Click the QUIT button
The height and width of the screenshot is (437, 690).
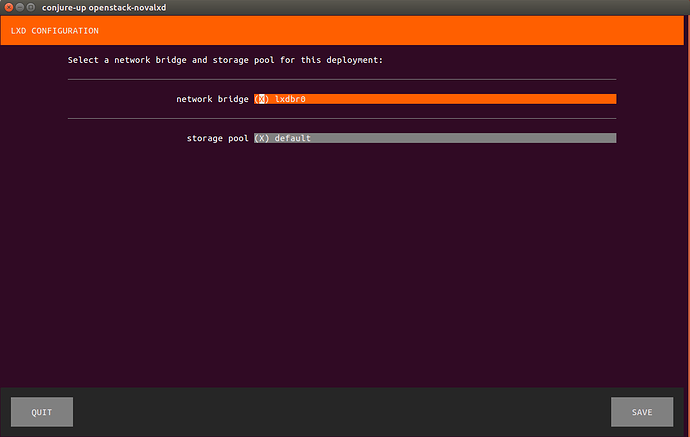[42, 412]
